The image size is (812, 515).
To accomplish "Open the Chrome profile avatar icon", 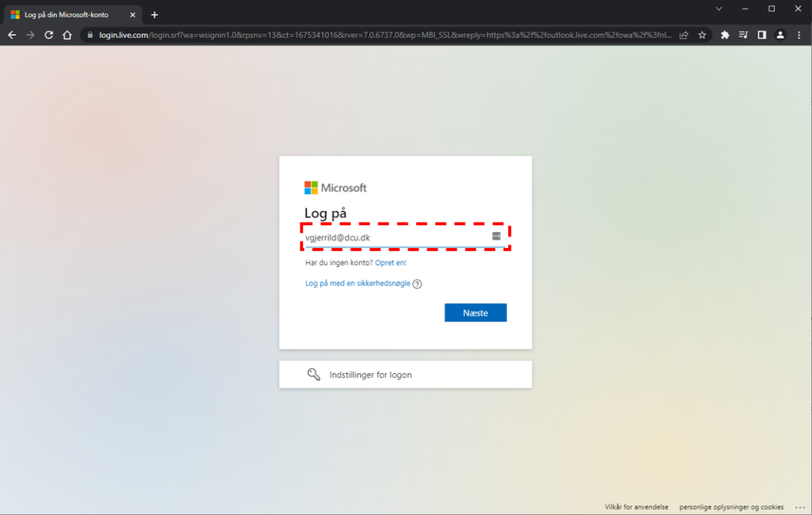I will pos(780,35).
